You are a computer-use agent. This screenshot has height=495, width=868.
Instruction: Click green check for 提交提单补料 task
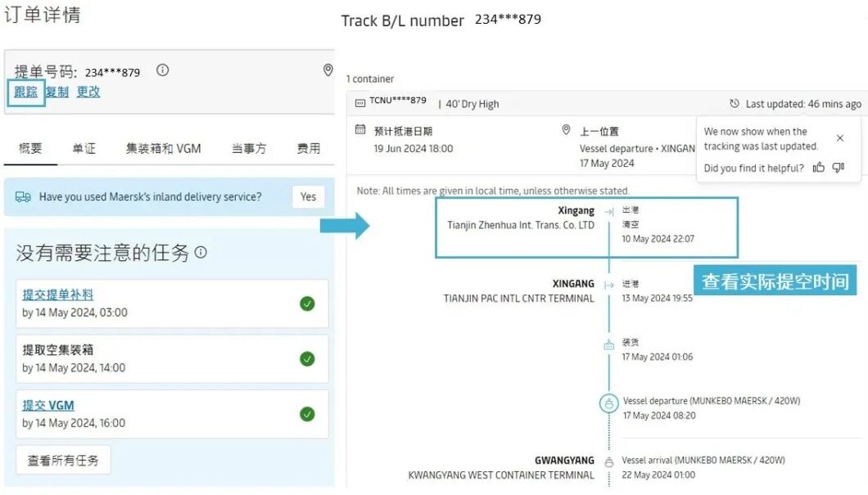click(x=307, y=304)
